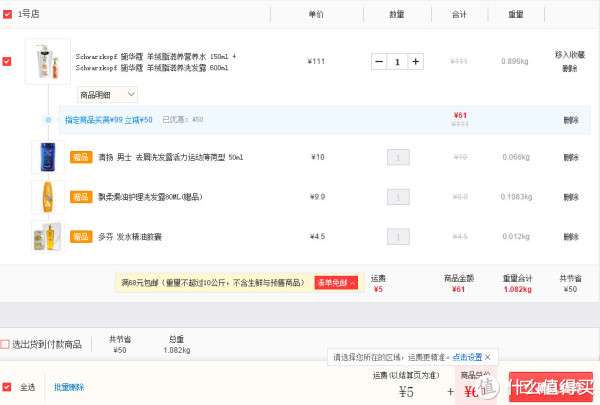
Task: Click the 清扬 男士 shampoo product name
Action: tap(171, 157)
